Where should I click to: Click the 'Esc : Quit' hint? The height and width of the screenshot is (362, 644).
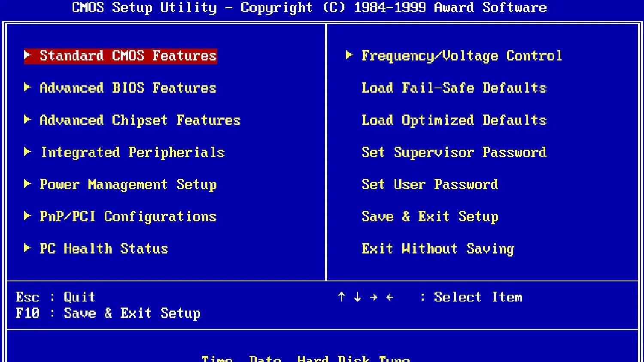click(55, 297)
